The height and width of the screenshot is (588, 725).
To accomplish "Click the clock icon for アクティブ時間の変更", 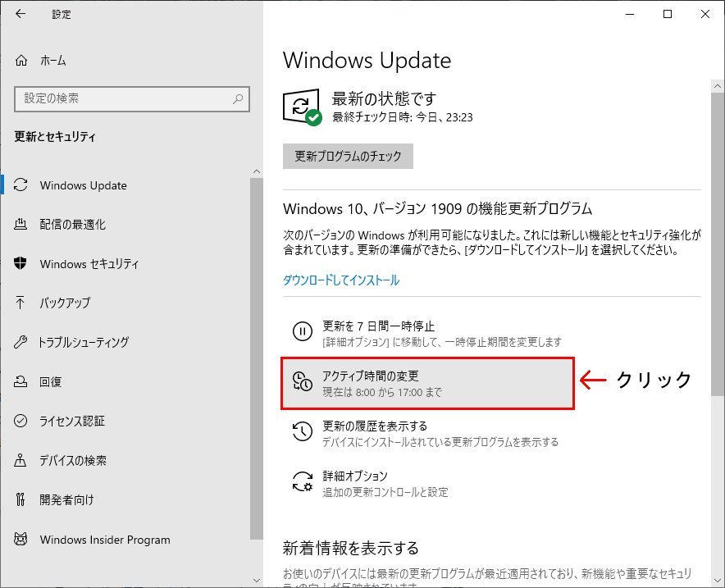I will [303, 381].
